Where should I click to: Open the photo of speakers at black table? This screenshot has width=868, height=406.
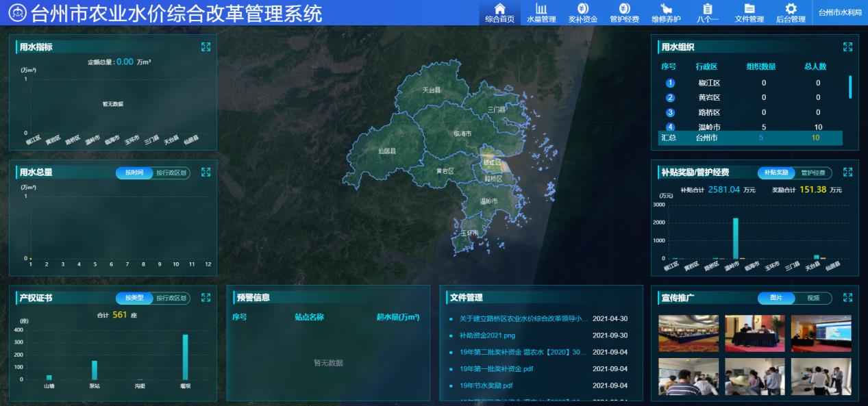tap(755, 333)
